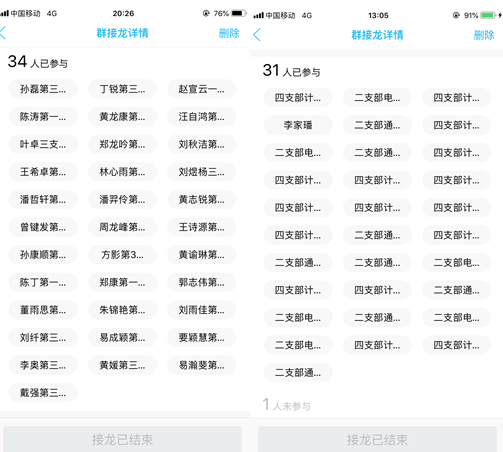503x452 pixels.
Task: Tap the 31 人已参与 header
Action: [x=292, y=70]
